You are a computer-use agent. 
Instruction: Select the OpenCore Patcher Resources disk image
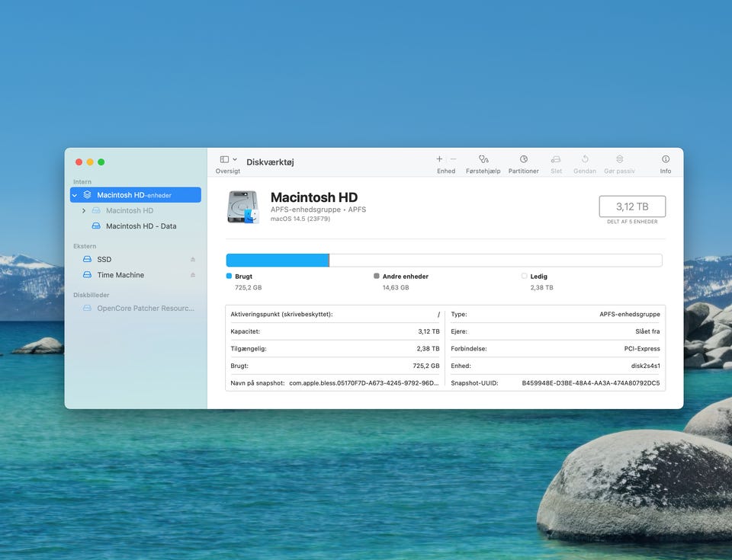tap(145, 309)
